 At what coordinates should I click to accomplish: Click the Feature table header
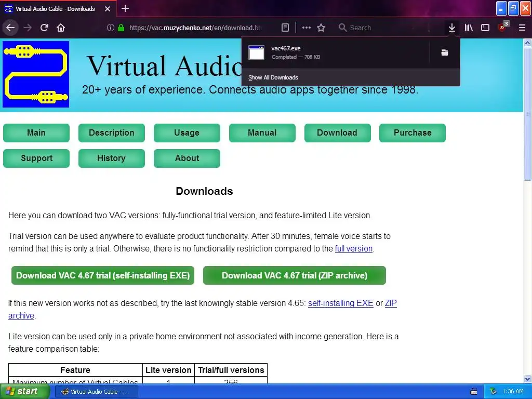pyautogui.click(x=75, y=370)
